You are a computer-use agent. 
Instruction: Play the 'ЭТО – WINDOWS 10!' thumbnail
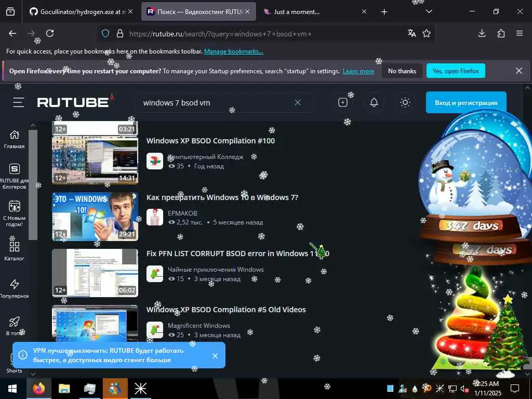(95, 217)
